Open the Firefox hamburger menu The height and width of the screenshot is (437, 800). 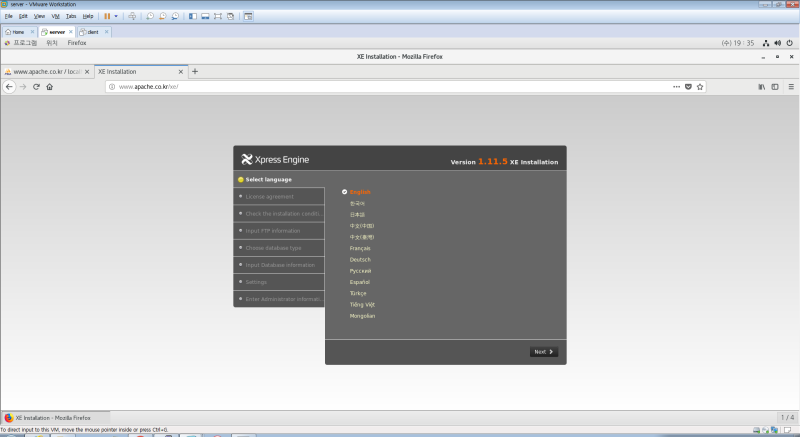click(791, 87)
